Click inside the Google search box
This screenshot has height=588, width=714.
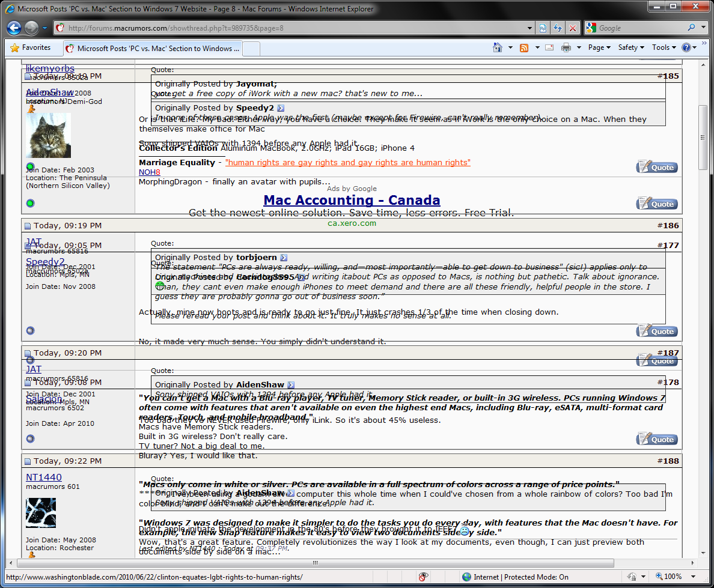click(641, 28)
